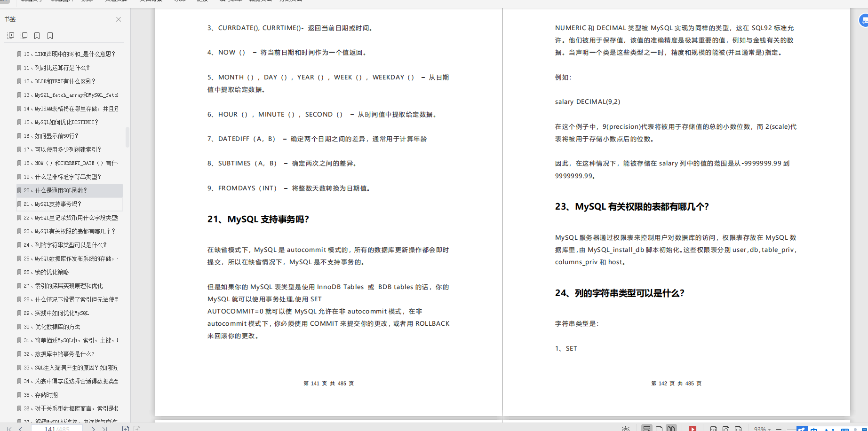Toggle eye-protection mode icon in status bar
The height and width of the screenshot is (431, 868).
tap(626, 429)
